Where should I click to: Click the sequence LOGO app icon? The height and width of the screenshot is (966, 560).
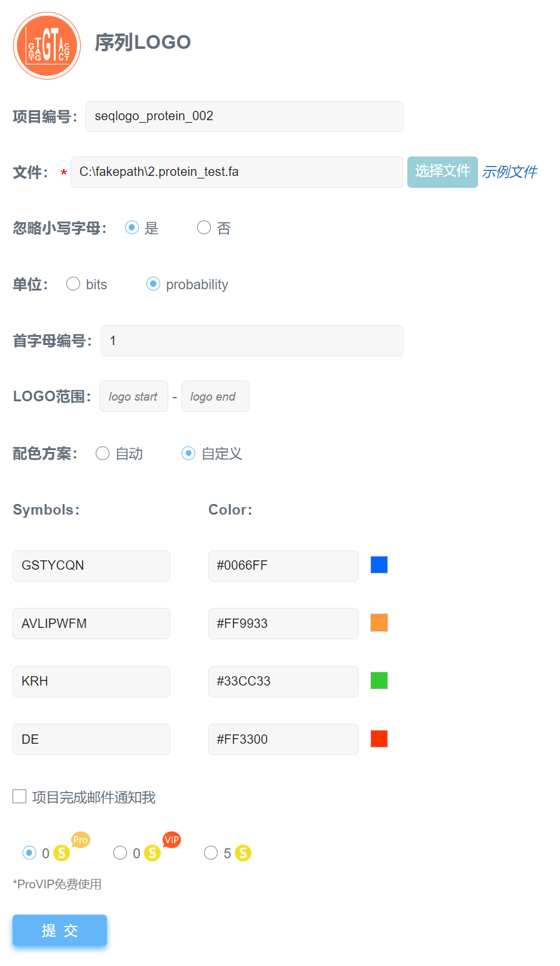47,46
